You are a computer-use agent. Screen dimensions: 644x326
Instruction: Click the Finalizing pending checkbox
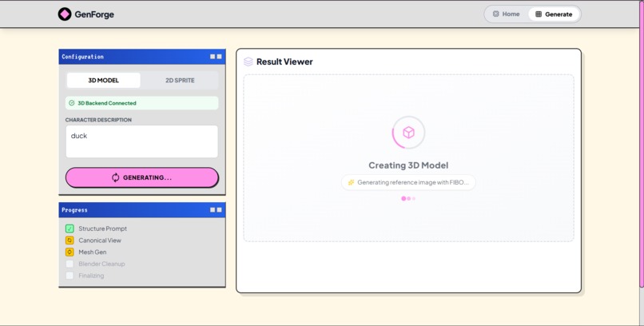coord(70,276)
